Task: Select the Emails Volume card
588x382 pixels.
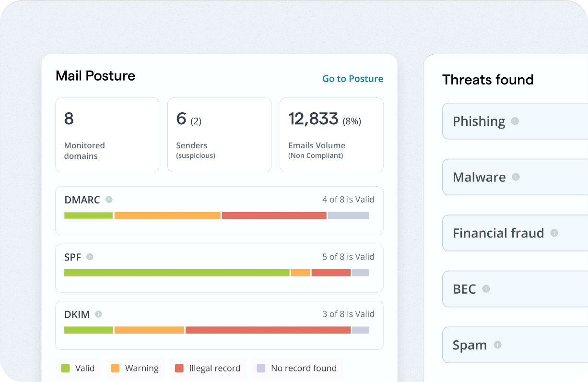Action: [331, 135]
